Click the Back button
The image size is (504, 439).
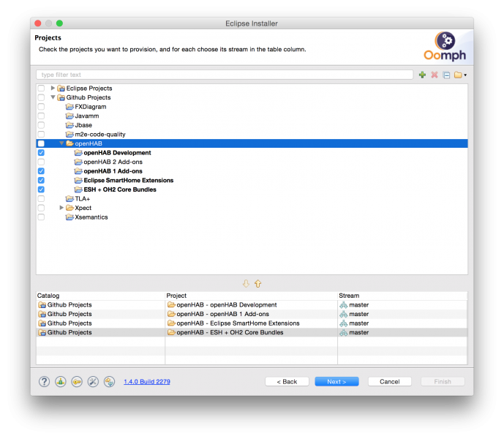coord(287,381)
